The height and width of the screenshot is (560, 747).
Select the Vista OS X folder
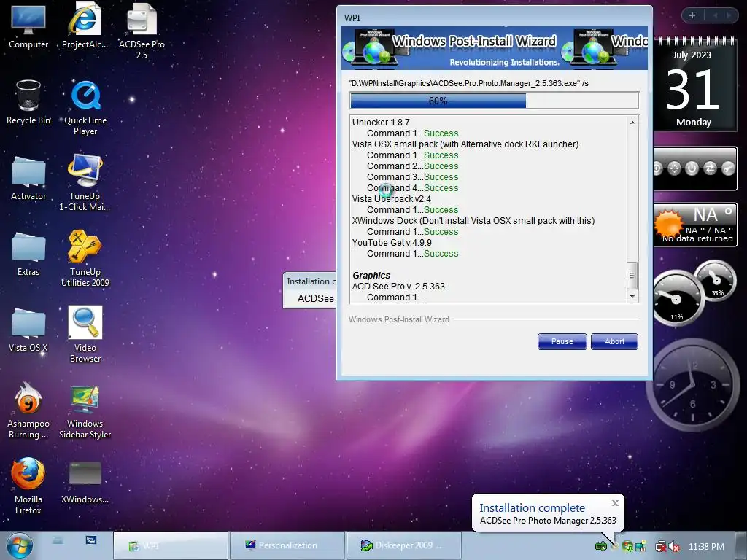28,330
